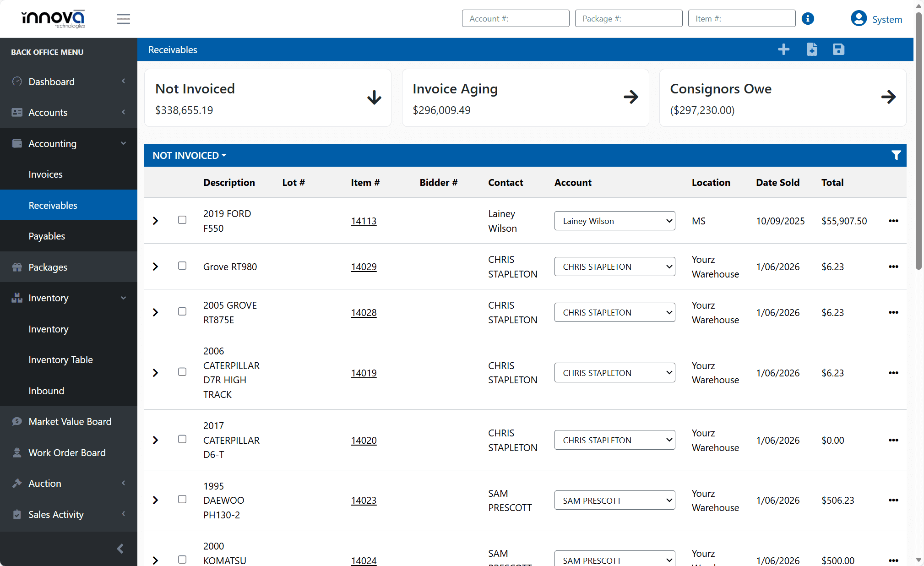Sort by Description column header

tap(229, 183)
